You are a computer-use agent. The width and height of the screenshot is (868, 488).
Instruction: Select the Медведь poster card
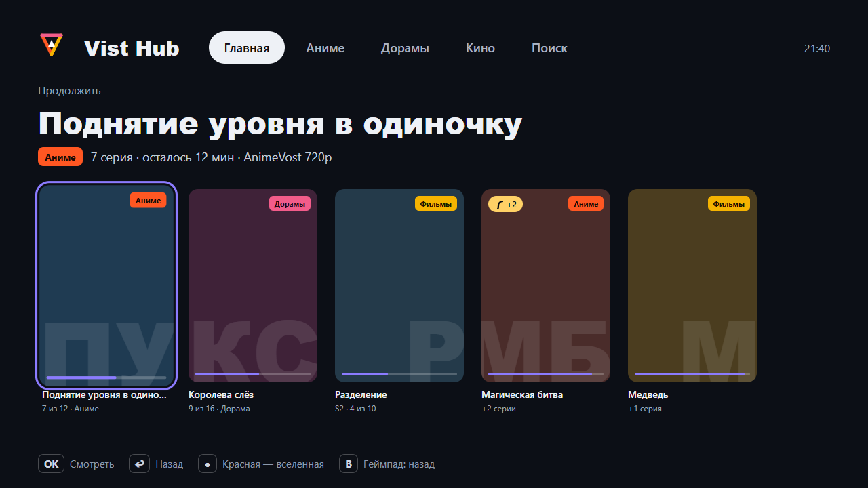click(692, 285)
